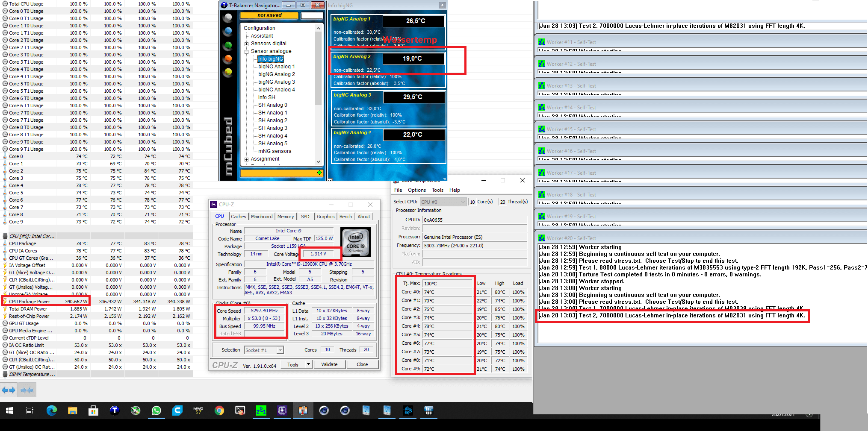Switch to the Caches tab in CPU-Z
Screen dimensions: 868x431
pos(238,217)
